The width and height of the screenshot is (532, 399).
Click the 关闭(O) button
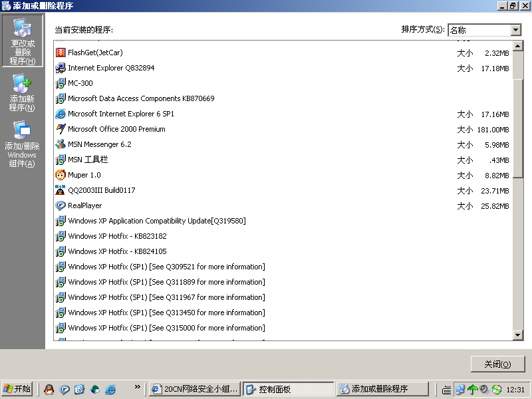[497, 364]
